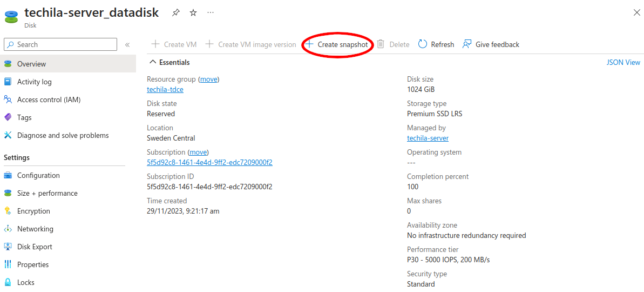
Task: Open the techila-tdce resource group
Action: coord(165,89)
